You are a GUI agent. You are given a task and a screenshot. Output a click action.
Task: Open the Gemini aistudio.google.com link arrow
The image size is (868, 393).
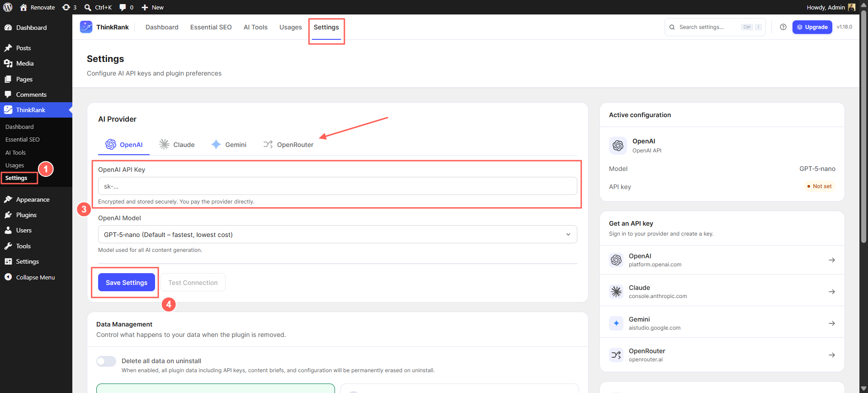[831, 323]
